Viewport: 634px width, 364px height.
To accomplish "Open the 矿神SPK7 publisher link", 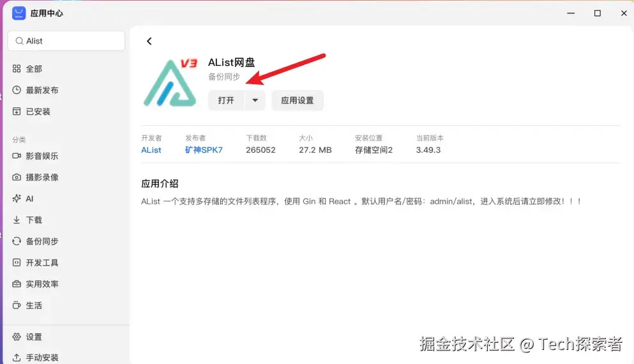I will pyautogui.click(x=204, y=150).
